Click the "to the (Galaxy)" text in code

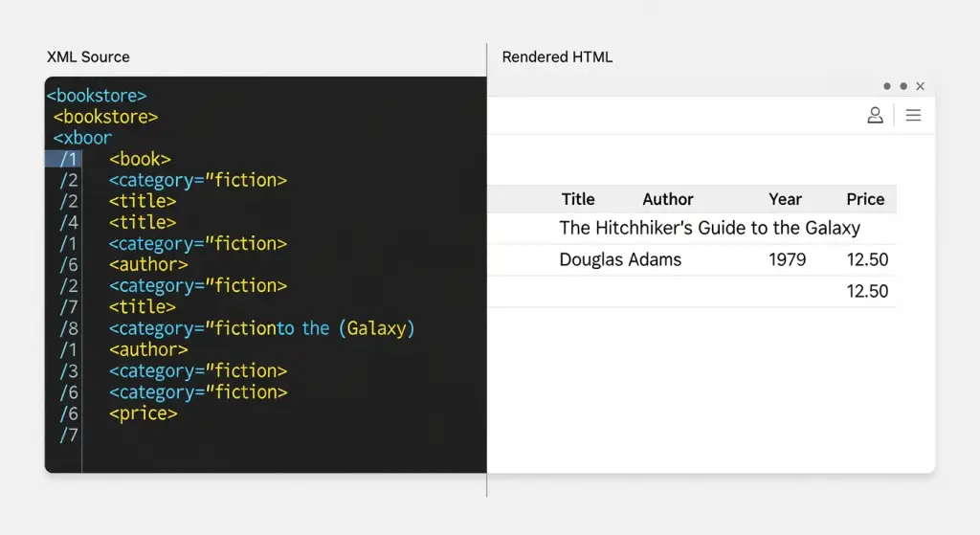coord(345,328)
